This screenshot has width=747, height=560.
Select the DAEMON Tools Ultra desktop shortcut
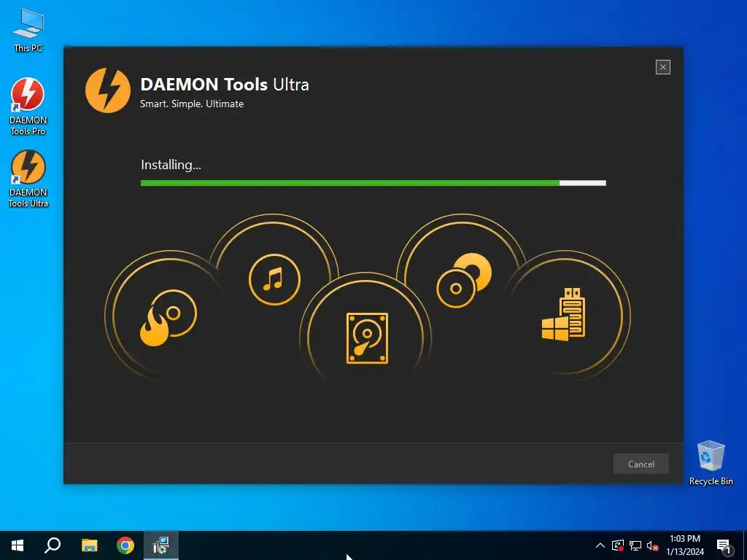tap(28, 179)
